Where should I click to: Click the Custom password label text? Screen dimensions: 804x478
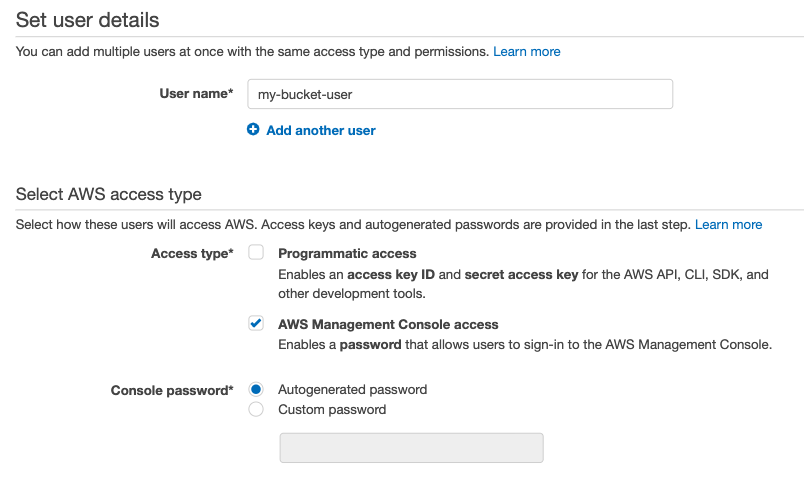[x=332, y=409]
